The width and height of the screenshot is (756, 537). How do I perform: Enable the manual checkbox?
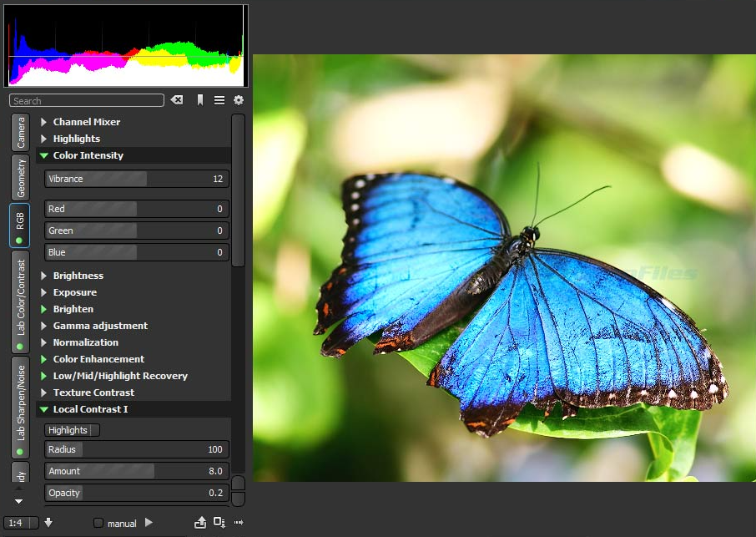pyautogui.click(x=98, y=523)
